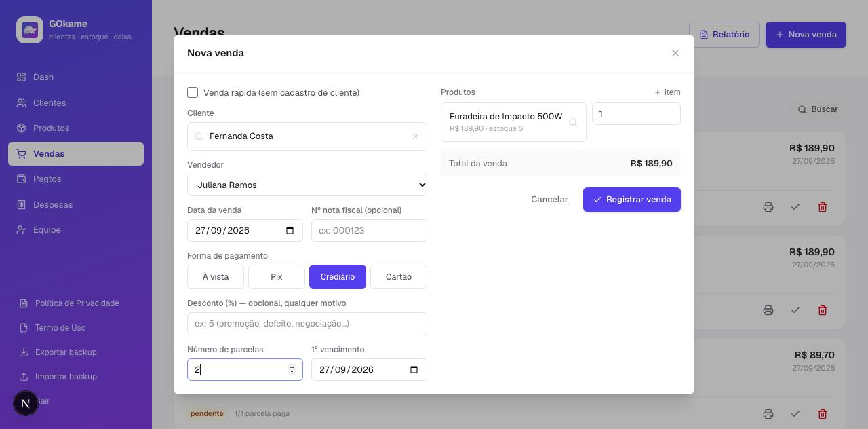Screen dimensions: 868x429
Task: Pick Cartão payment method
Action: tap(399, 277)
